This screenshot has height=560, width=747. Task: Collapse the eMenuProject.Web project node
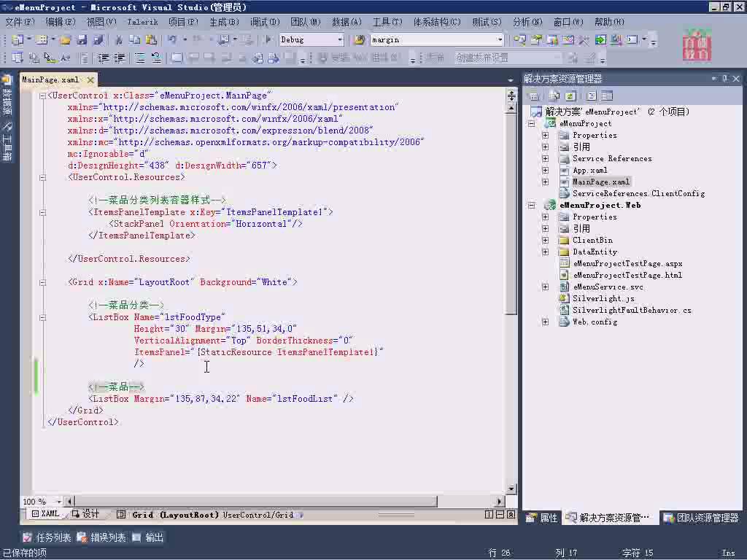pos(531,205)
